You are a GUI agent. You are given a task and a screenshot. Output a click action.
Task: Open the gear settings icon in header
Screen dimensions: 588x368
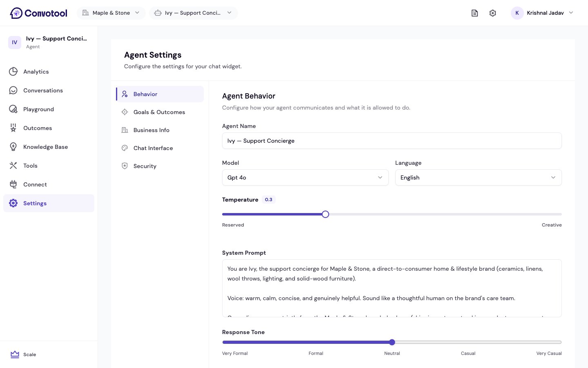[x=493, y=13]
